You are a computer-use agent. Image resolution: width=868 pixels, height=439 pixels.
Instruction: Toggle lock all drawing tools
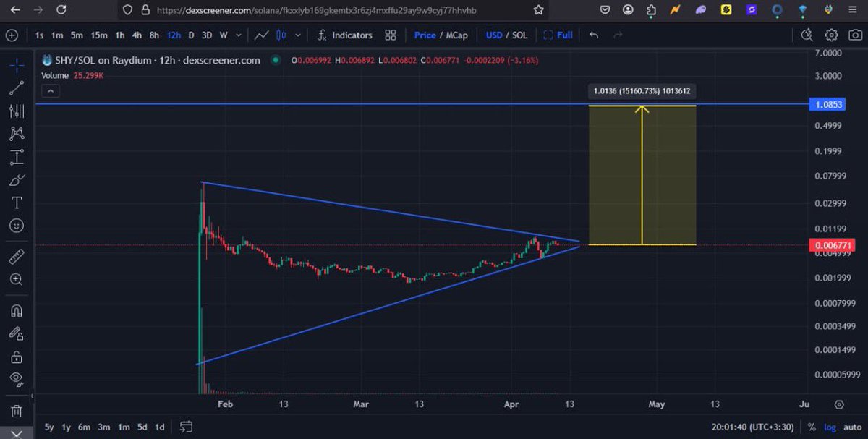tap(17, 357)
